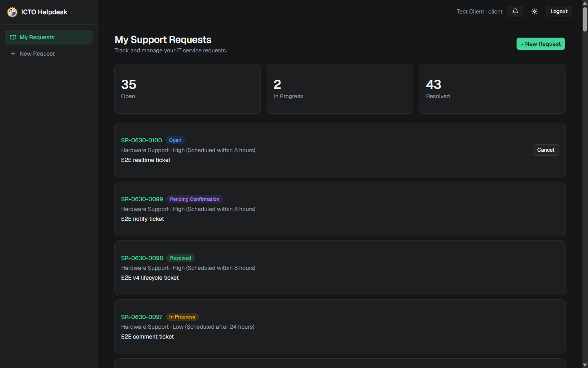Open ticket SR-0630-0098 link
This screenshot has height=368, width=588.
[142, 258]
